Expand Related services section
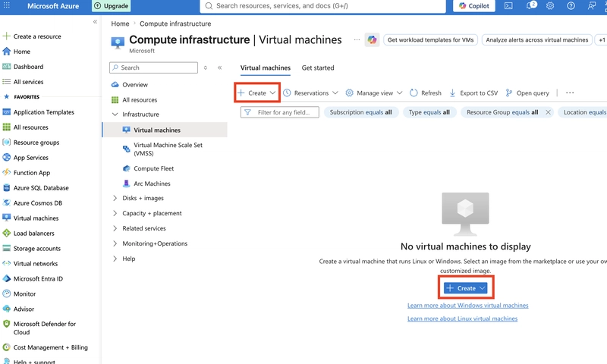 click(115, 228)
